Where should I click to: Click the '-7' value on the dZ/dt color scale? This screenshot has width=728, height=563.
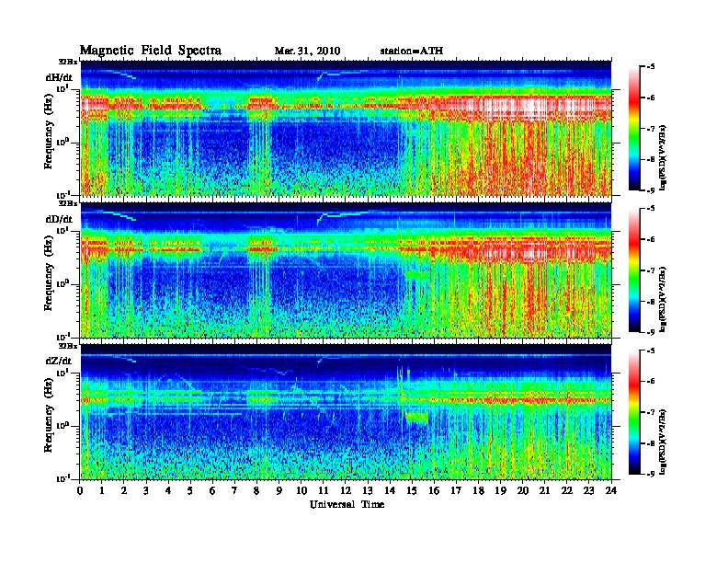tap(651, 412)
